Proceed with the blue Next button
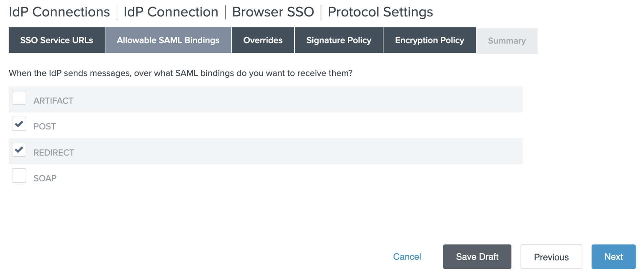Image resolution: width=644 pixels, height=275 pixels. coord(613,257)
